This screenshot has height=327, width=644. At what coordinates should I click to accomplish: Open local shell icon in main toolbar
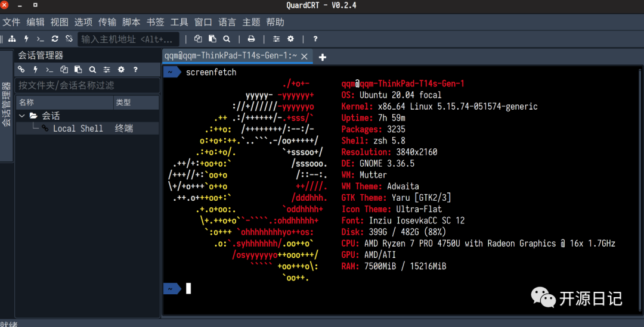(41, 39)
